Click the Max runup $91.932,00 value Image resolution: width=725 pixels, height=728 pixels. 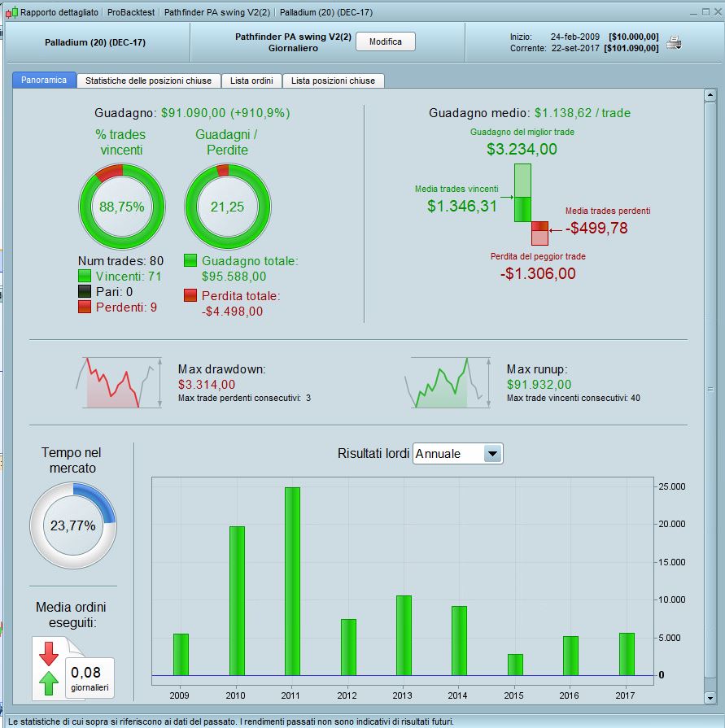pyautogui.click(x=539, y=385)
